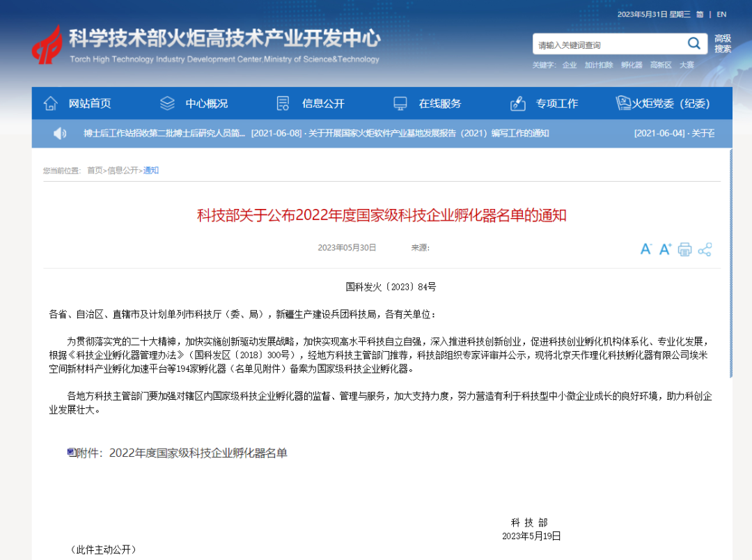The width and height of the screenshot is (752, 560).
Task: Click the share icon near the article header
Action: coord(705,249)
